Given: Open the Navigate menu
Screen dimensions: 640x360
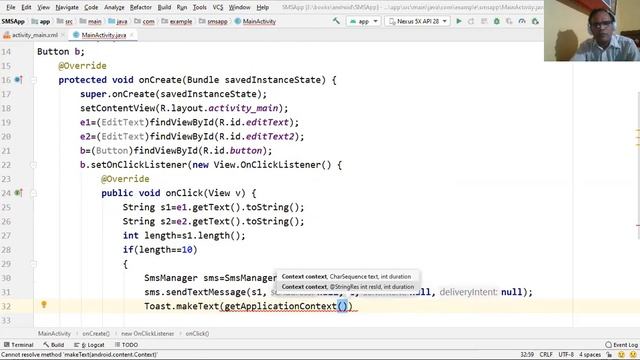Looking at the screenshot, I should pyautogui.click(x=67, y=7).
